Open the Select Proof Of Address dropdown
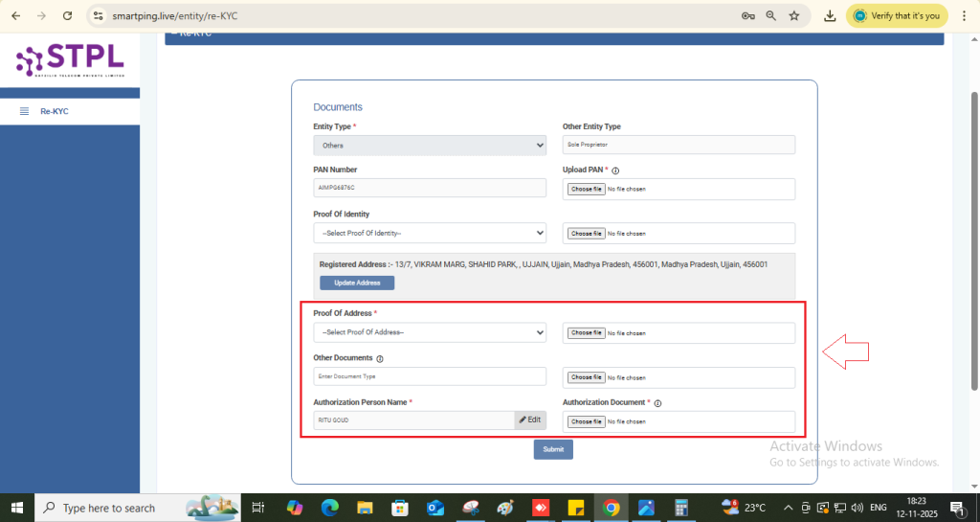 (429, 332)
